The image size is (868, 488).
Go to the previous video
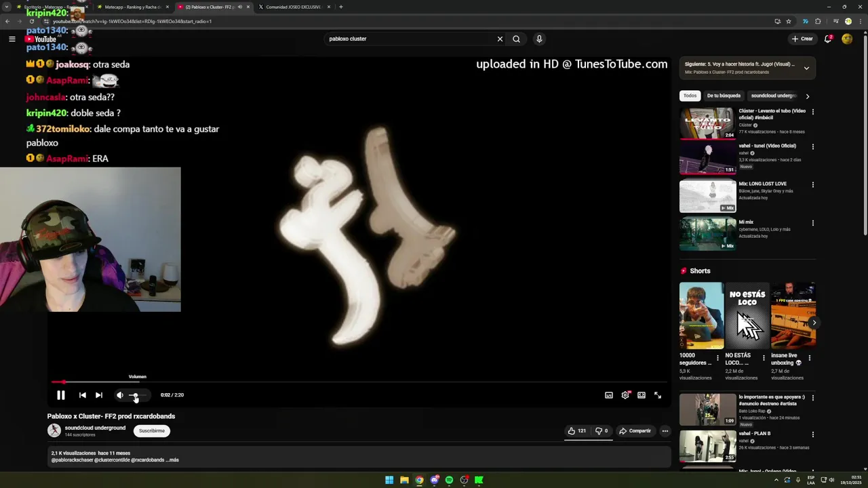point(83,395)
